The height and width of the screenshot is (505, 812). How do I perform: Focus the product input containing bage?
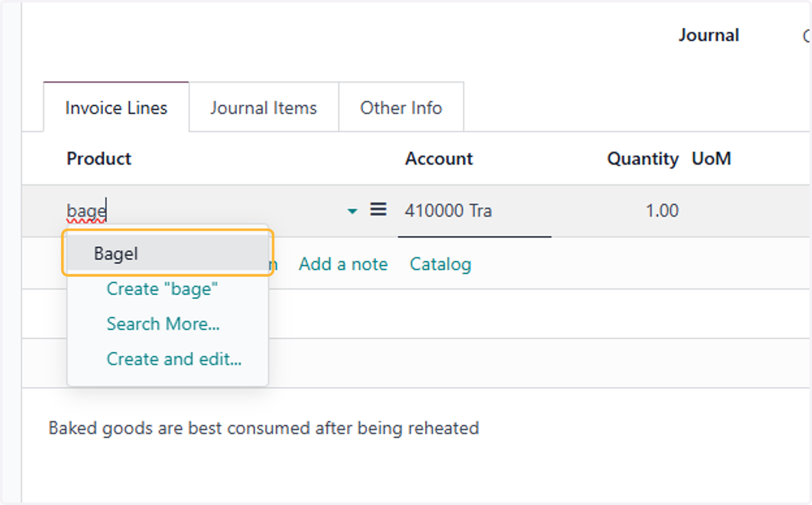point(204,211)
